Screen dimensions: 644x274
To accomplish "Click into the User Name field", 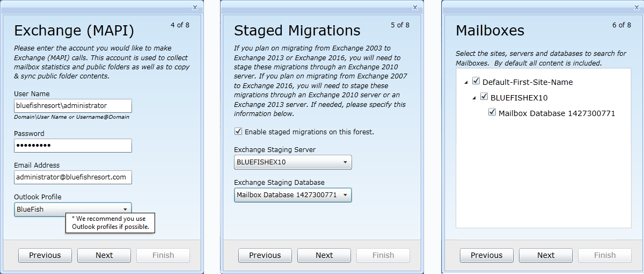I will pyautogui.click(x=73, y=106).
